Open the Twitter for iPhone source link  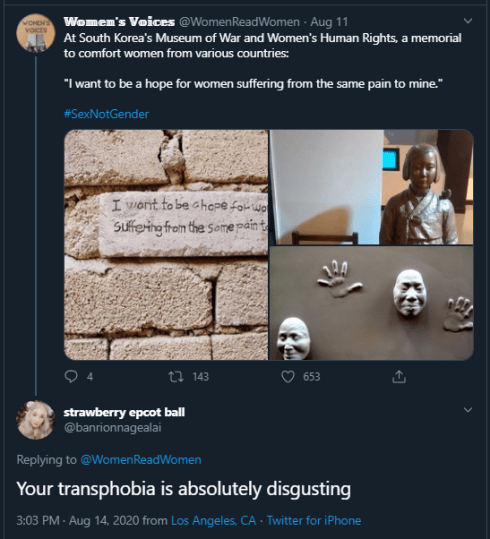click(x=314, y=520)
